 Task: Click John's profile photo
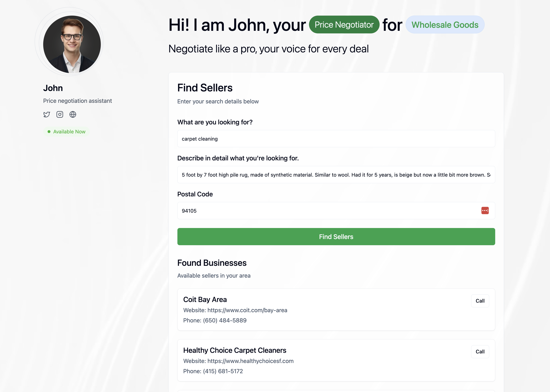coord(72,44)
